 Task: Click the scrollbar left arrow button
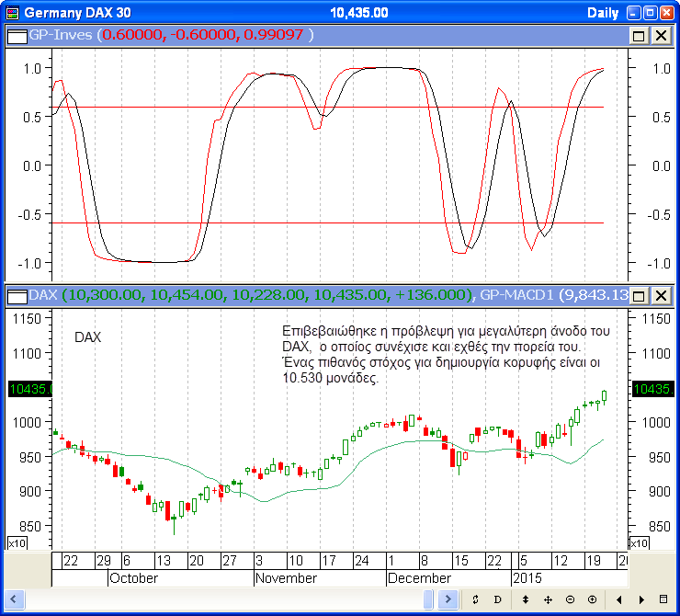14,599
